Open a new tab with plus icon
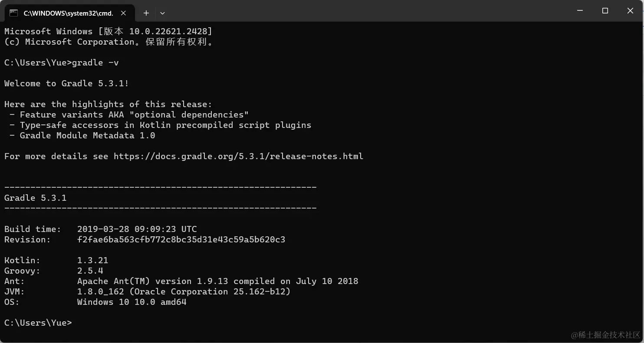Image resolution: width=644 pixels, height=343 pixels. click(146, 13)
